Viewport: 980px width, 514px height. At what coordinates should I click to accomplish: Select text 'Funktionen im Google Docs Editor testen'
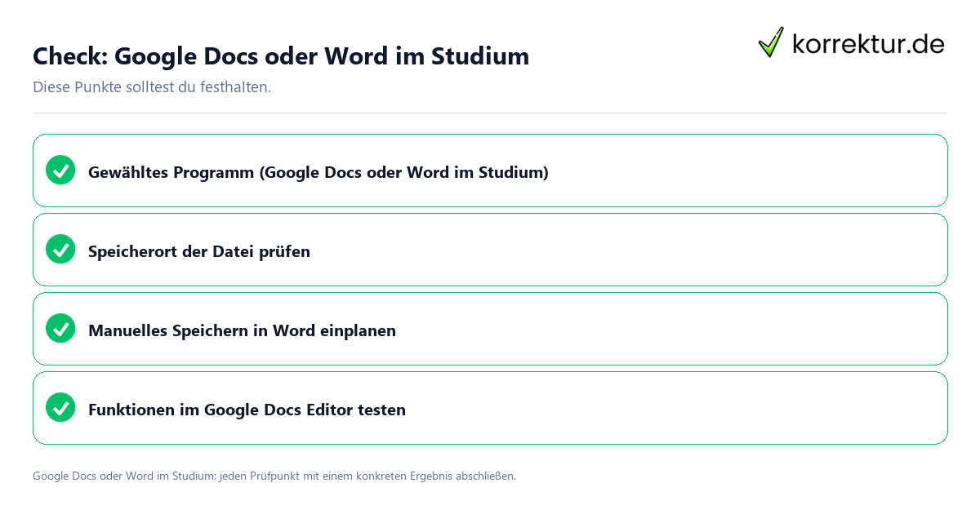[247, 410]
